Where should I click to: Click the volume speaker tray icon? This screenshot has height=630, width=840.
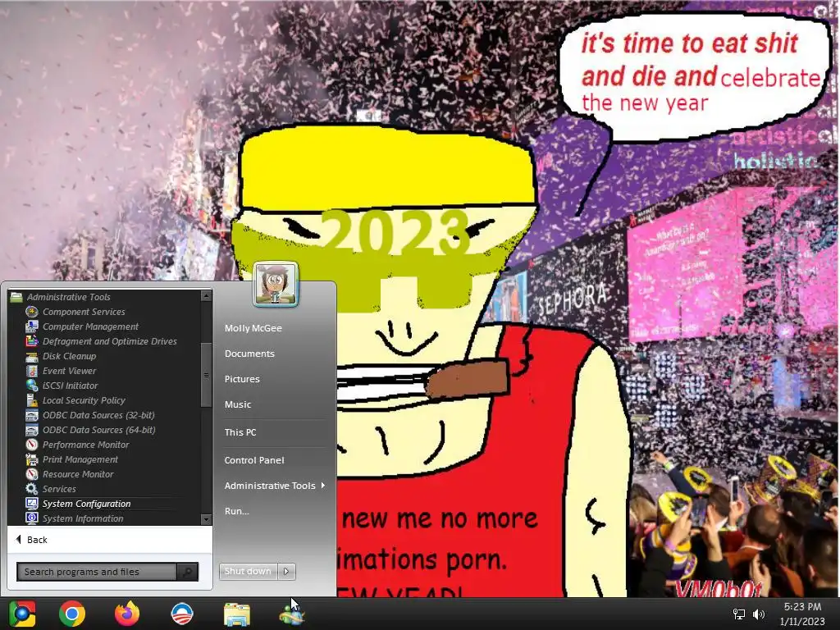pos(759,614)
